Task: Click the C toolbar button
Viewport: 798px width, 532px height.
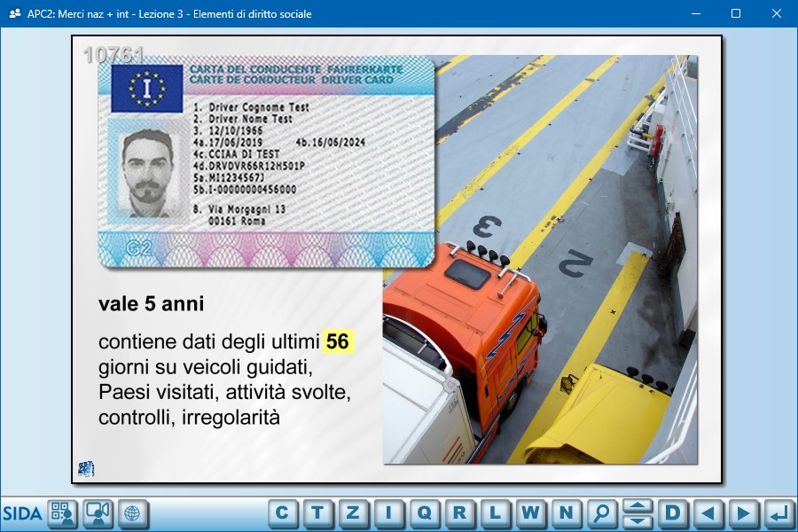Action: [283, 512]
